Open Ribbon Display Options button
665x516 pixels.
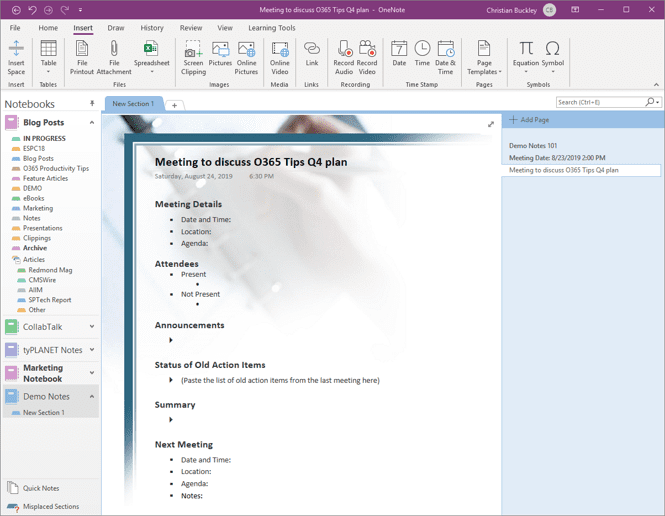[x=575, y=10]
